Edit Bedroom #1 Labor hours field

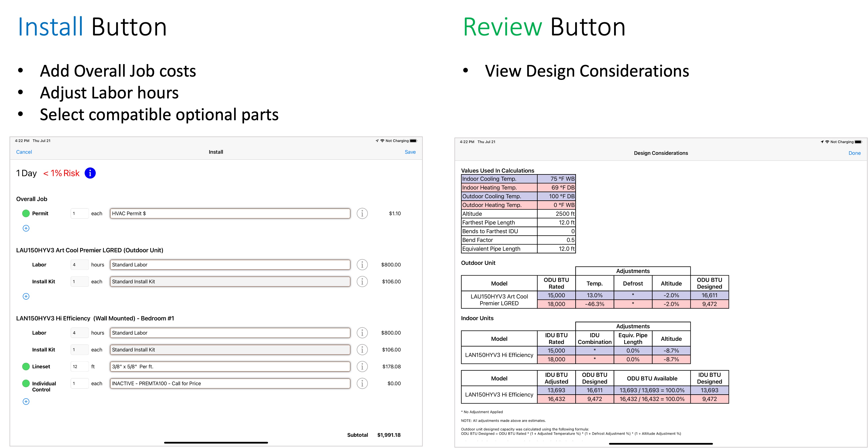click(80, 333)
